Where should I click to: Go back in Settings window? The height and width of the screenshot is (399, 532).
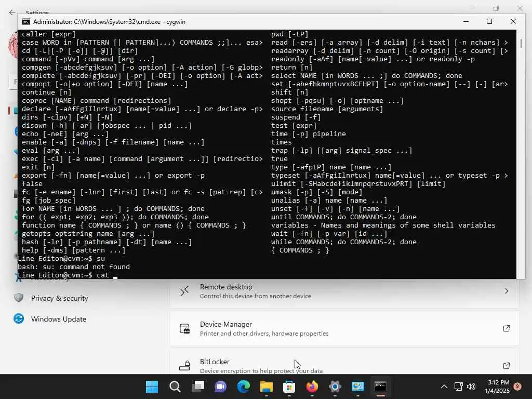[12, 12]
